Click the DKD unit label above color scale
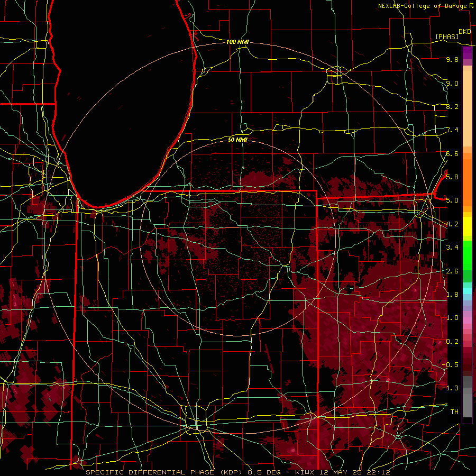This screenshot has height=476, width=476. (x=465, y=32)
